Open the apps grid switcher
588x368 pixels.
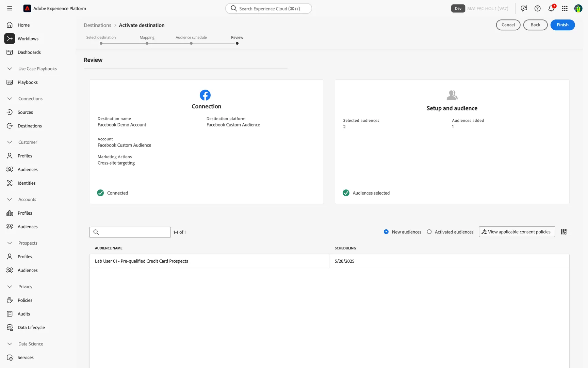point(565,9)
